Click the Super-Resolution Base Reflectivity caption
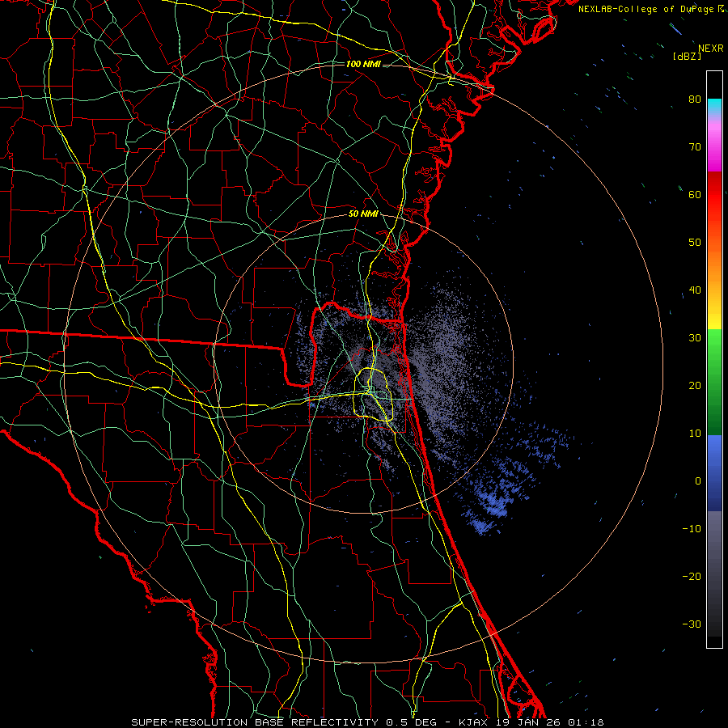Screen dimensions: 728x728 (256, 722)
